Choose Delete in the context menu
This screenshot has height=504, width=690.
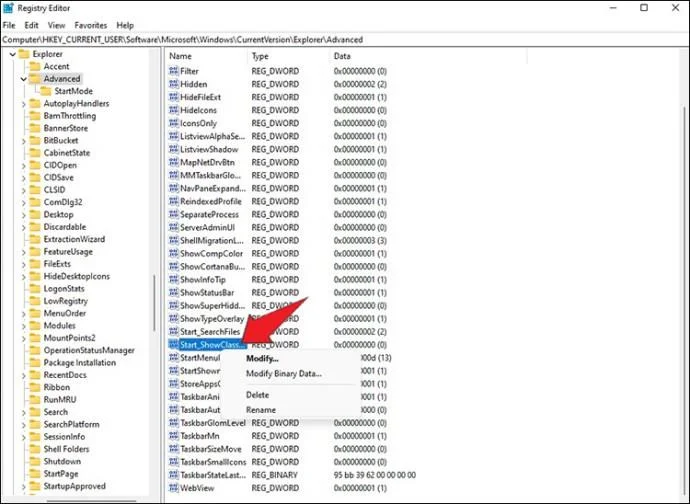257,395
